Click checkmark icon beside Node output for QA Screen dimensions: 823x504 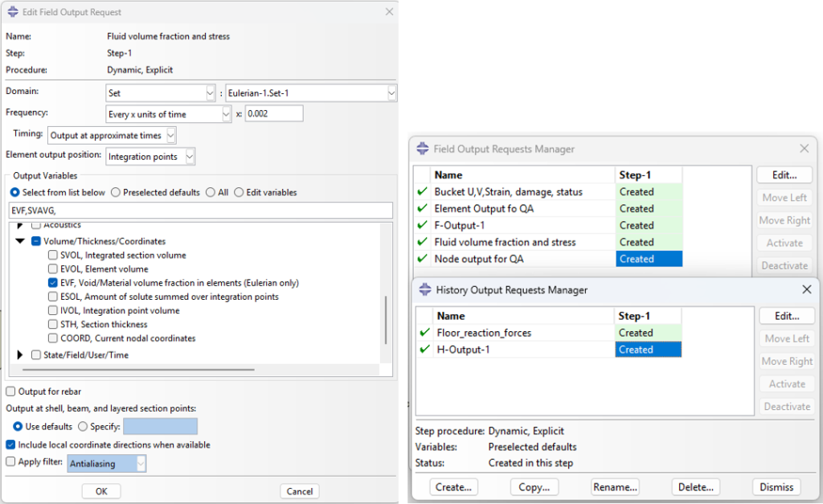(422, 259)
